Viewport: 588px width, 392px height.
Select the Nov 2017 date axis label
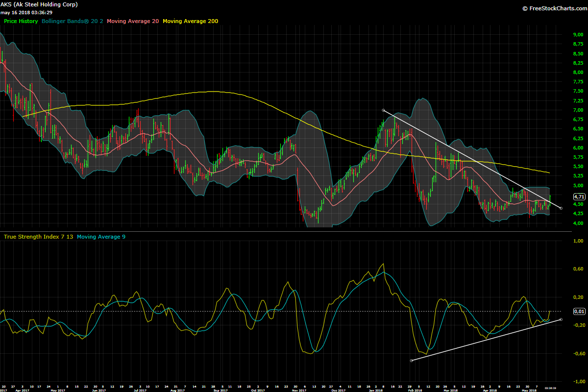297,390
